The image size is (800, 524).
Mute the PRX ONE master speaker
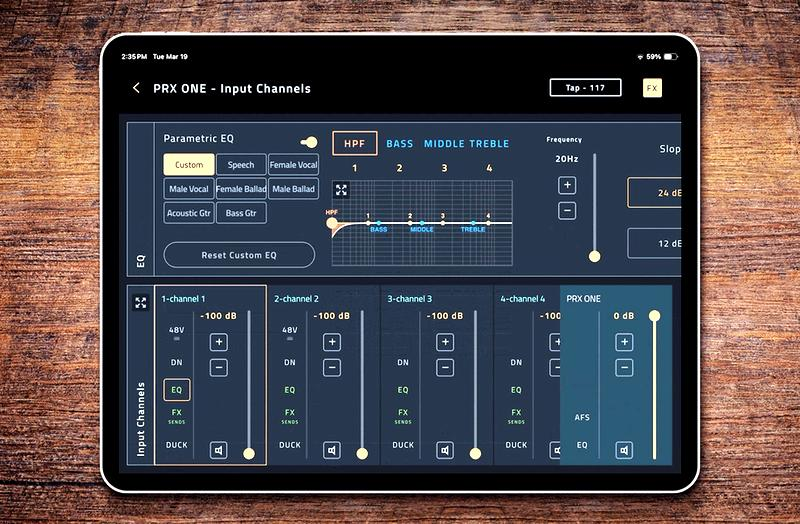(624, 450)
